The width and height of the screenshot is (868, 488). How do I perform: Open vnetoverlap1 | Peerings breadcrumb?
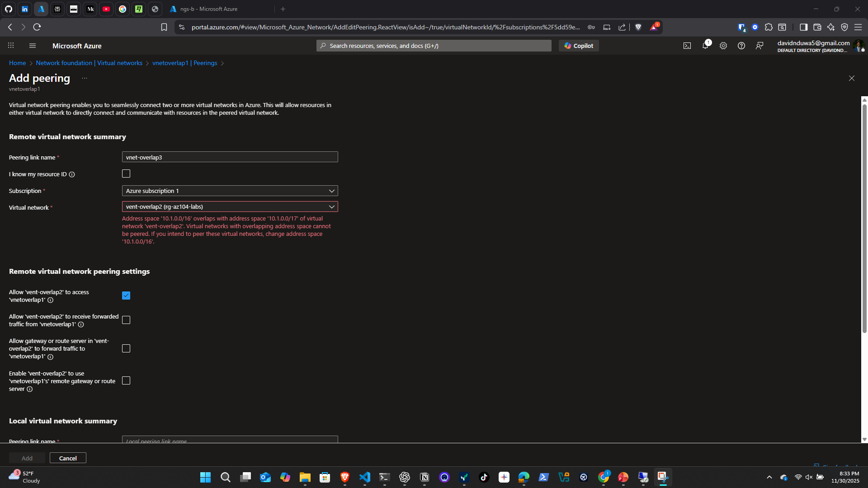pos(184,63)
